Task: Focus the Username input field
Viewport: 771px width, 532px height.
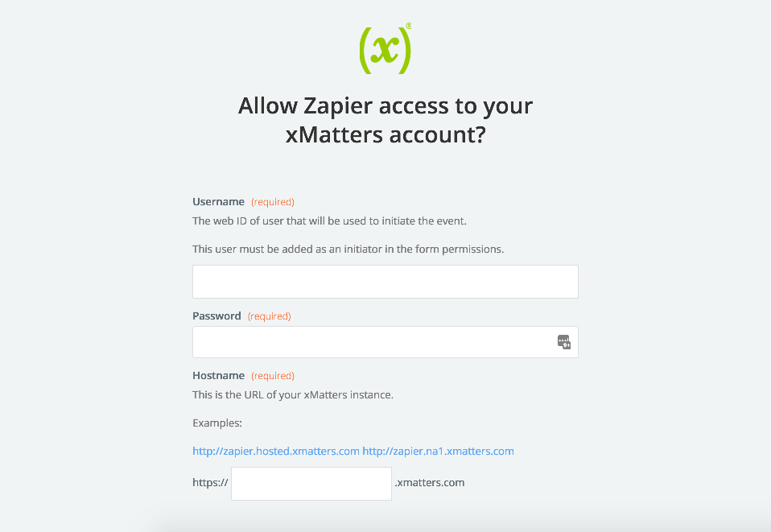Action: 385,282
